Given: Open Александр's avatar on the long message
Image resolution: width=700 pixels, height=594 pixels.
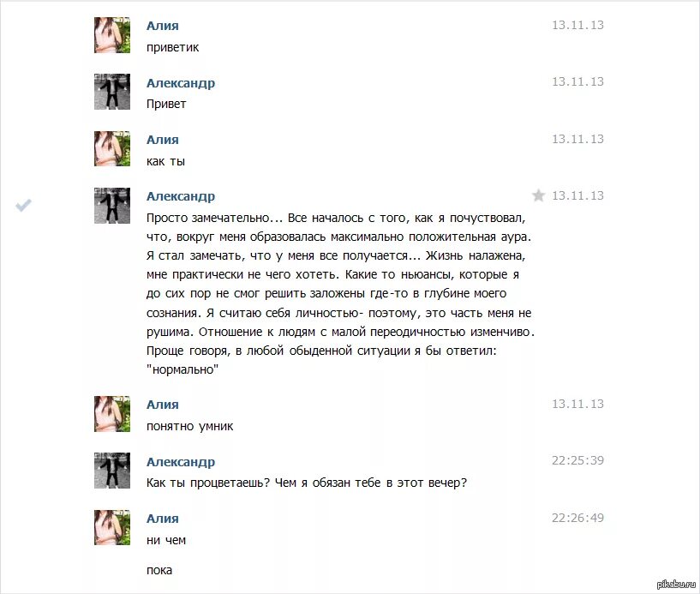Looking at the screenshot, I should click(112, 206).
